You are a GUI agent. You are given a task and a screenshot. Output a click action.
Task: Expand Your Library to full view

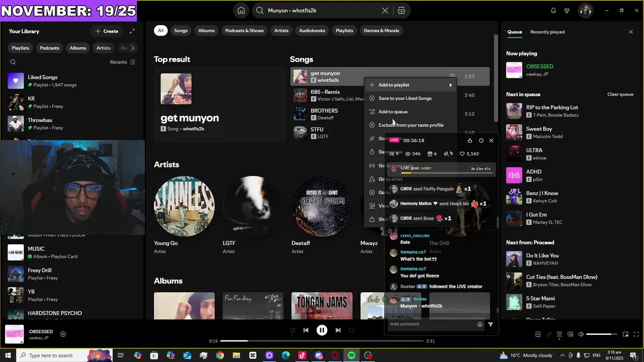point(132,31)
